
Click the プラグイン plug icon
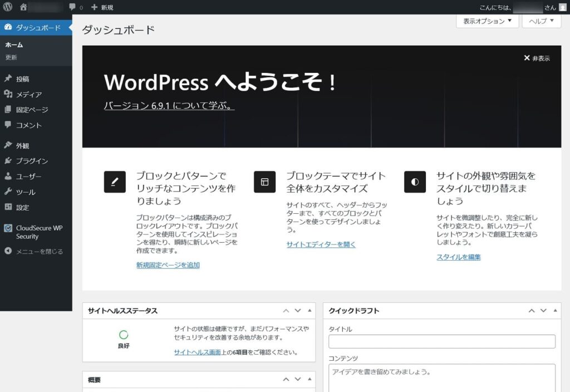[x=8, y=160]
